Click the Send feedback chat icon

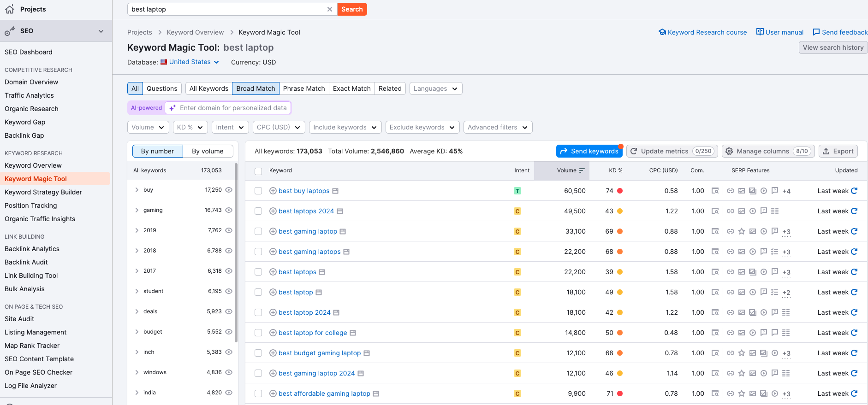[816, 32]
